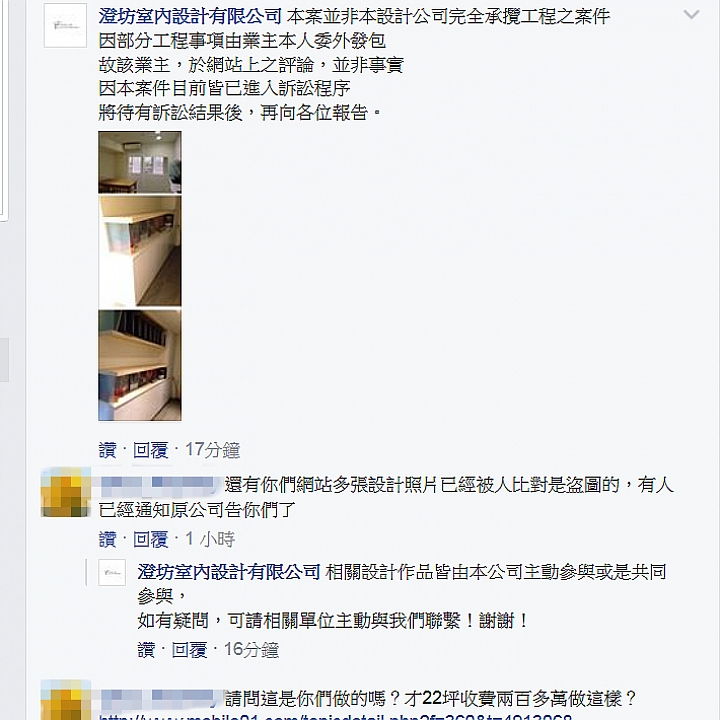
Task: Click small company avatar in nested reply
Action: [112, 572]
